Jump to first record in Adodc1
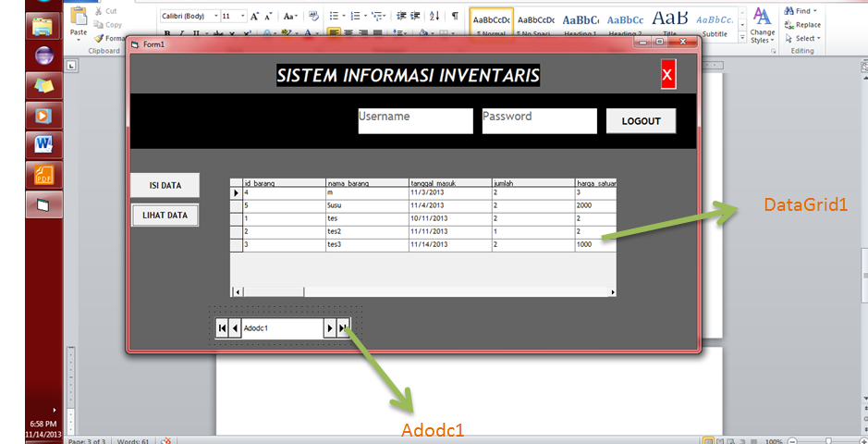This screenshot has width=868, height=444. pos(222,328)
